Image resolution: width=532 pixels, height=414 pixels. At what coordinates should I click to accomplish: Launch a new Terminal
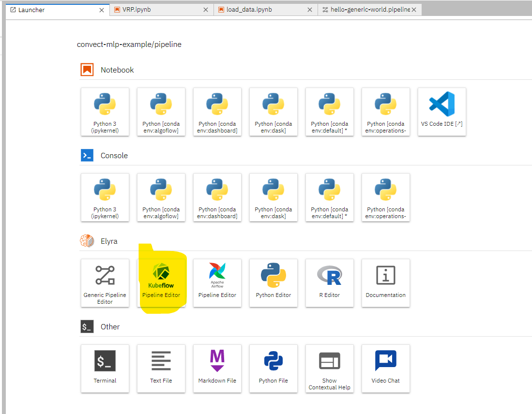[105, 369]
